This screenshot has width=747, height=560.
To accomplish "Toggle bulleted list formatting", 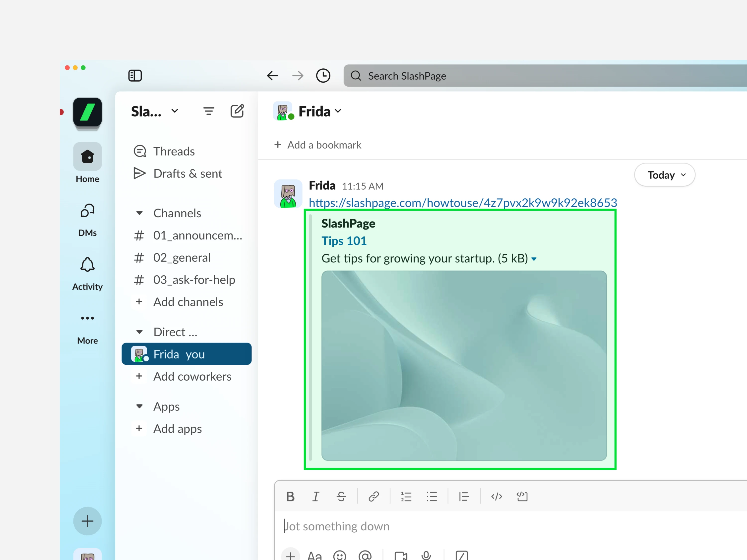I will (x=432, y=497).
